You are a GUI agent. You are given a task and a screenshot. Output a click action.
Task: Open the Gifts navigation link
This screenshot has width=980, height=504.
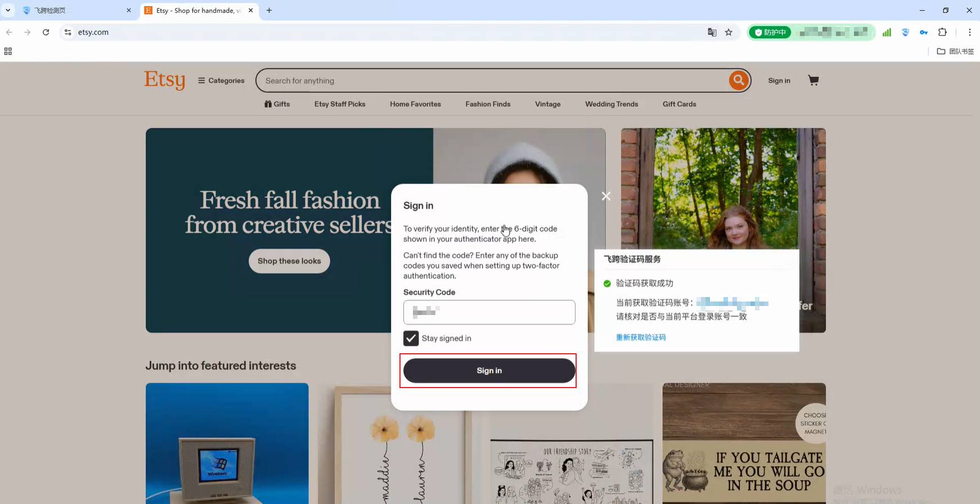[x=277, y=104]
